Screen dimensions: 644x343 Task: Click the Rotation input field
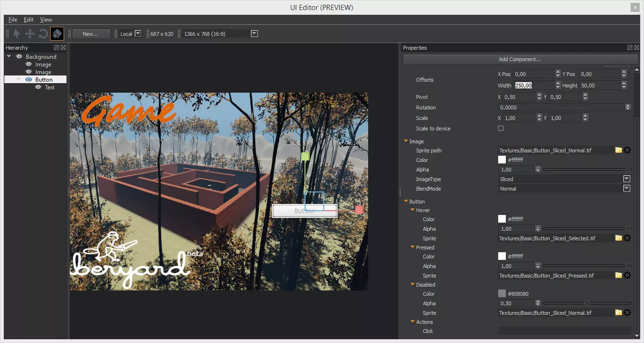coord(561,107)
